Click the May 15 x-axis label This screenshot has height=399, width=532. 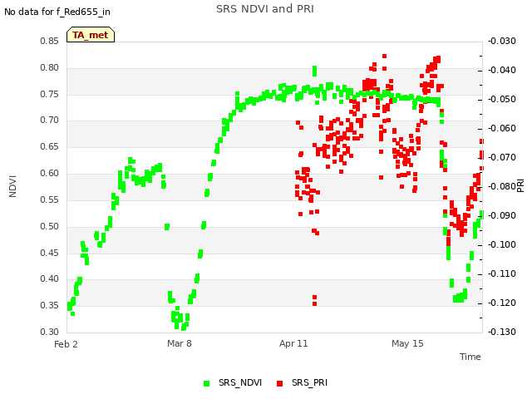point(407,343)
